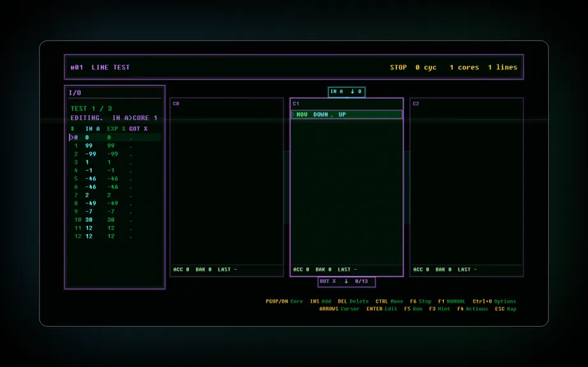Click the ACC 0 register of core C2
588x367 pixels.
(421, 270)
